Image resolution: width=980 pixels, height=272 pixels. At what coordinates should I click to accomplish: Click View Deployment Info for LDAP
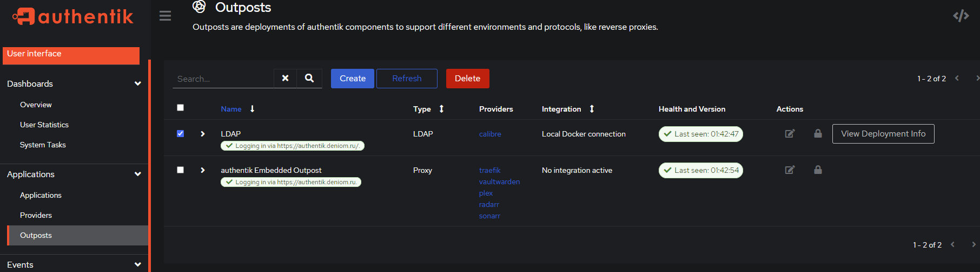tap(883, 134)
